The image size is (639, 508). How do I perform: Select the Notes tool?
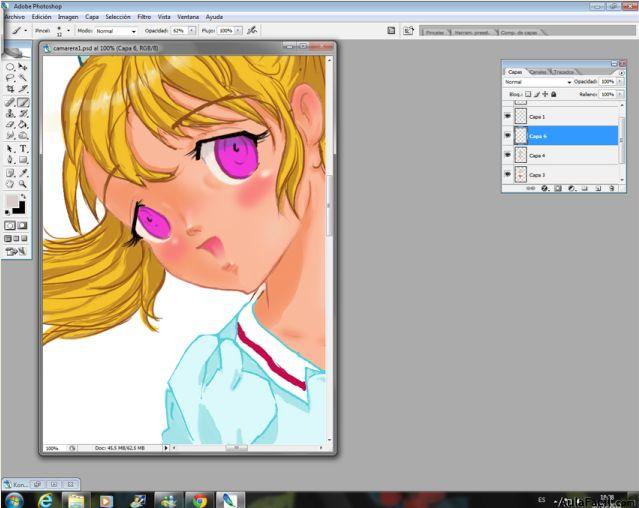[10, 174]
